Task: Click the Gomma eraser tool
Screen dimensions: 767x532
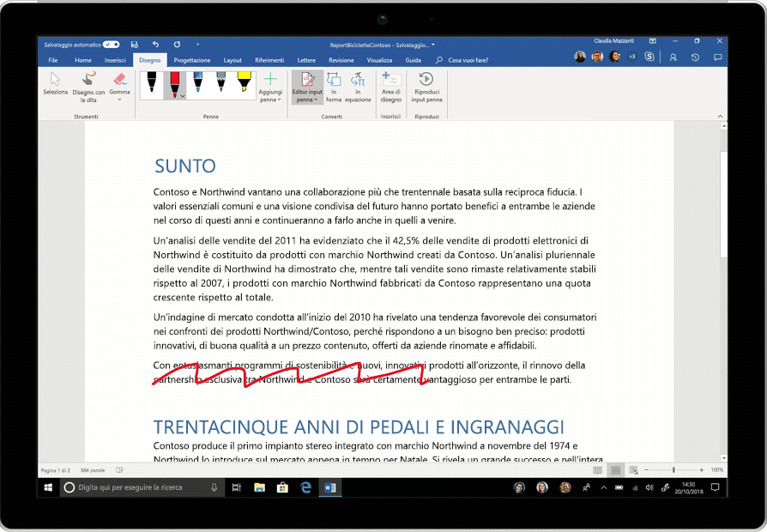Action: pos(119,84)
